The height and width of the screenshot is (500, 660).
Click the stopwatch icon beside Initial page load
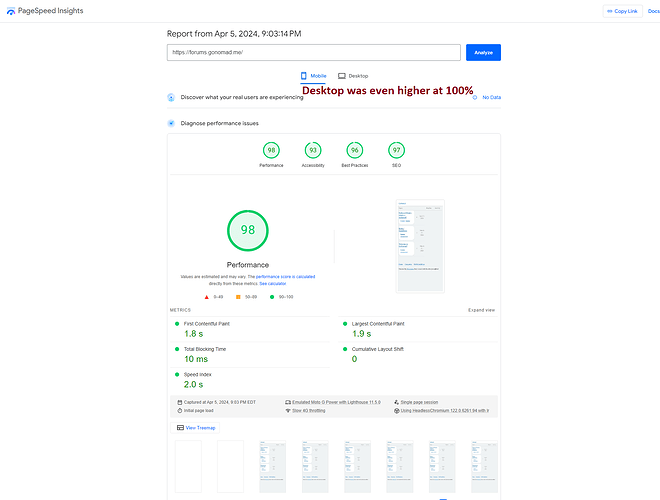click(180, 410)
